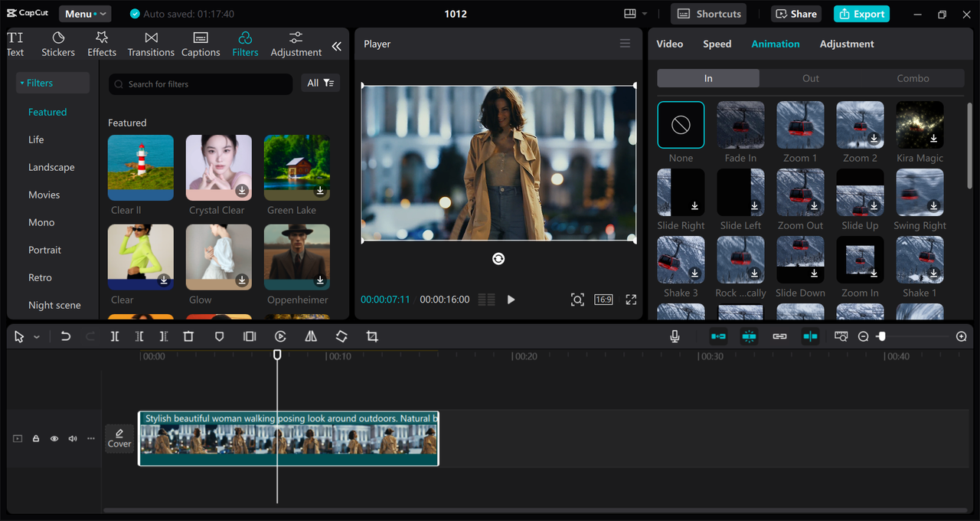Image resolution: width=980 pixels, height=521 pixels.
Task: Open the Shortcuts button
Action: 709,14
